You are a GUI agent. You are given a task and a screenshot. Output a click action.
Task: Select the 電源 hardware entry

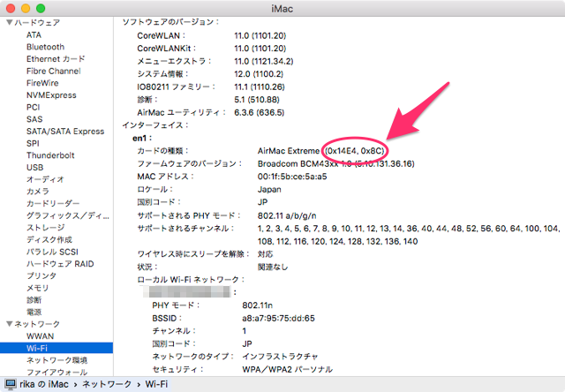click(x=34, y=312)
